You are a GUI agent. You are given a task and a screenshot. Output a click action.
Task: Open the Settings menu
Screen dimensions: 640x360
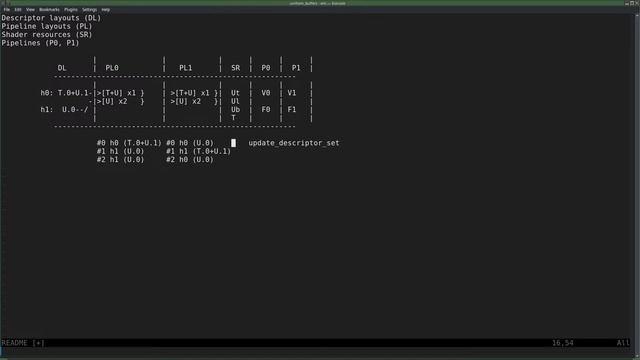click(x=89, y=9)
